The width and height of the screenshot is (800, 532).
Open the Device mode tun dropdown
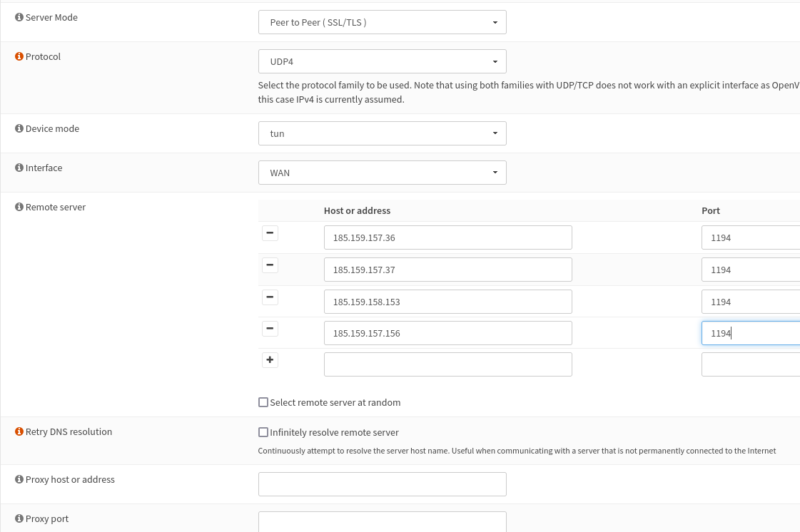(x=382, y=133)
